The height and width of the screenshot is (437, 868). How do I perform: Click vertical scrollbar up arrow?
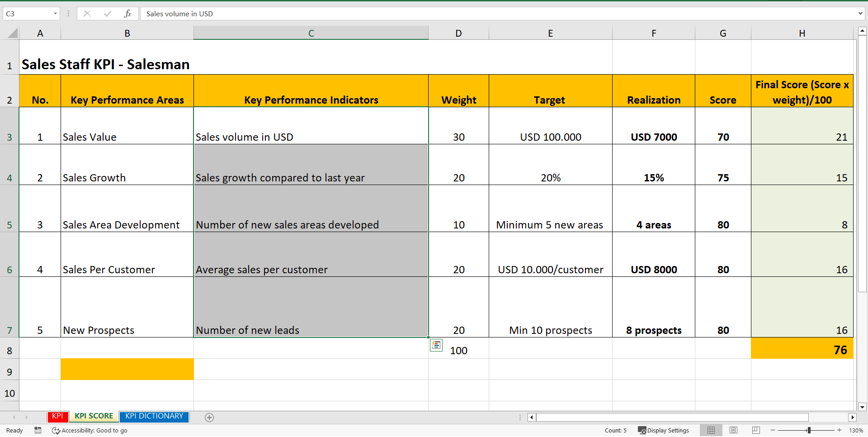pos(862,31)
